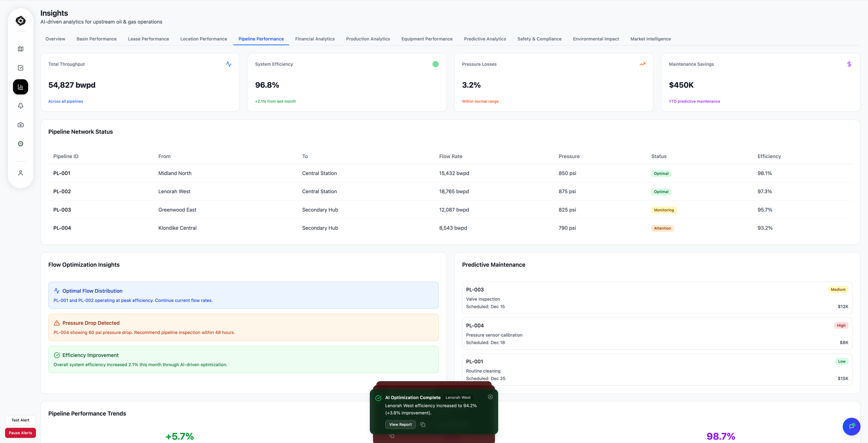Image resolution: width=868 pixels, height=443 pixels.
Task: Click the red Pause Alerts button
Action: point(20,433)
